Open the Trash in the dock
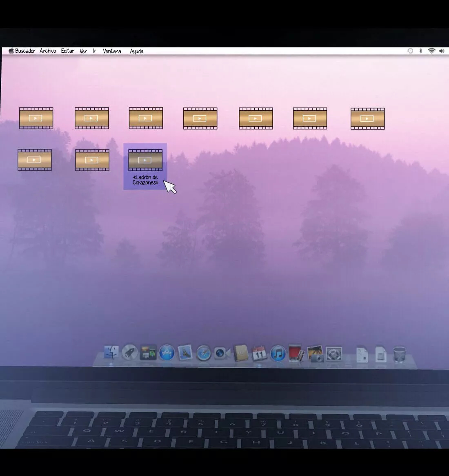Image resolution: width=449 pixels, height=476 pixels. 399,354
